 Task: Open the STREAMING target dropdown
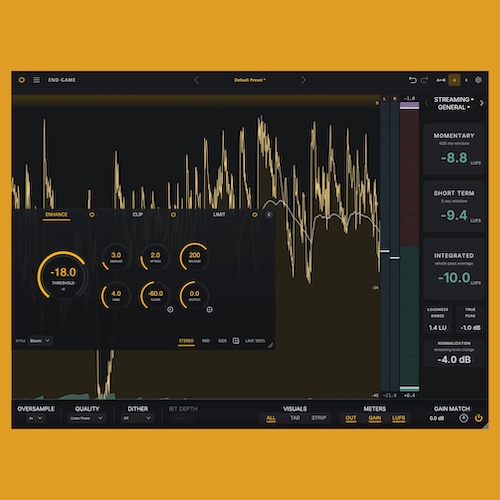(454, 99)
